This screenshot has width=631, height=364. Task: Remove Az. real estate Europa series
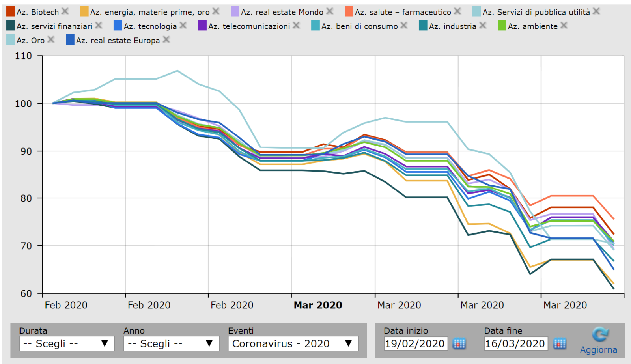coord(166,40)
